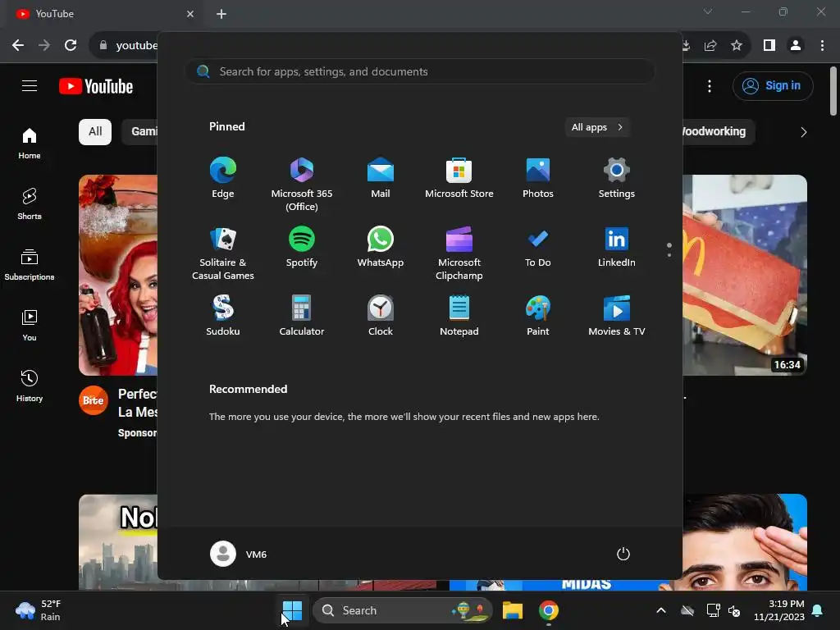Open the You section in sidebar
Viewport: 840px width, 630px height.
click(x=30, y=325)
